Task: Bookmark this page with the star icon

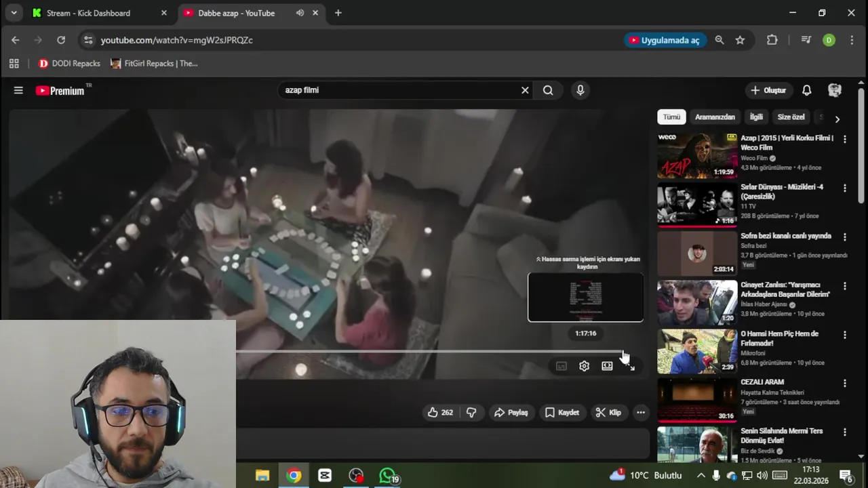Action: coord(740,40)
